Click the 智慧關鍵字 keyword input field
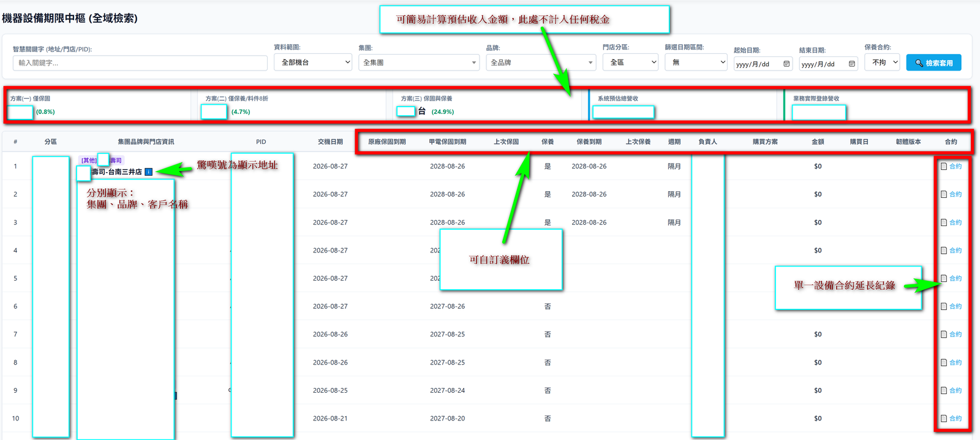980x440 pixels. pos(140,63)
